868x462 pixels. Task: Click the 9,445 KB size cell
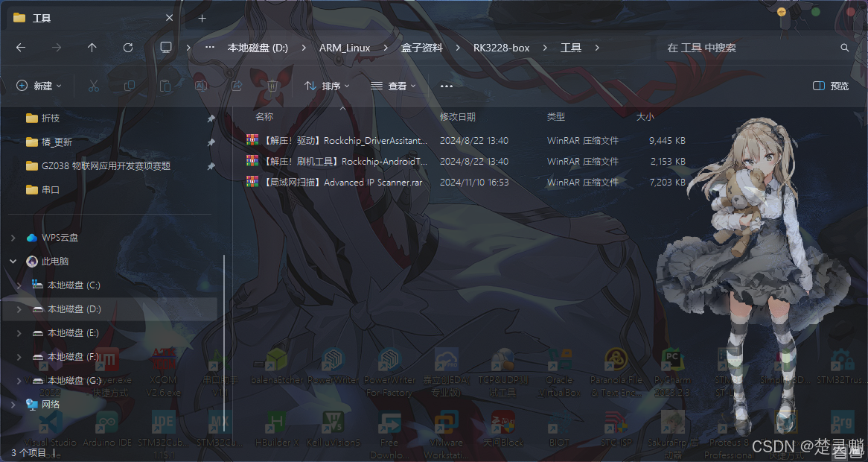click(x=667, y=141)
